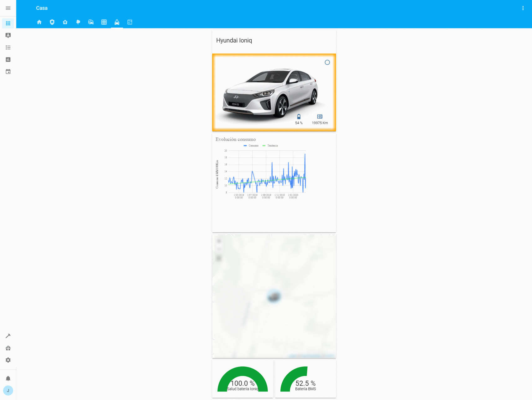
Task: Open Salud batería Ioniq gauge
Action: (243, 379)
